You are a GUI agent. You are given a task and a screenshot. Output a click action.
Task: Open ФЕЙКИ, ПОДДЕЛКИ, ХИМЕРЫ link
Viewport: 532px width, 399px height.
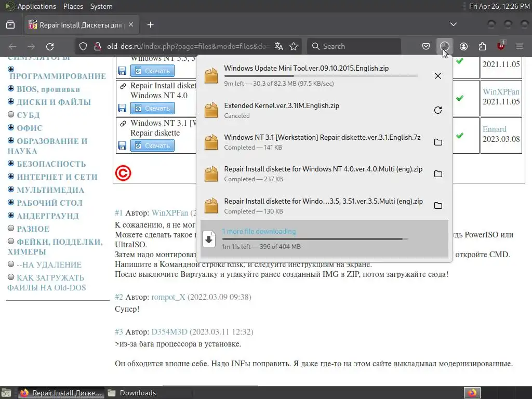[55, 247]
